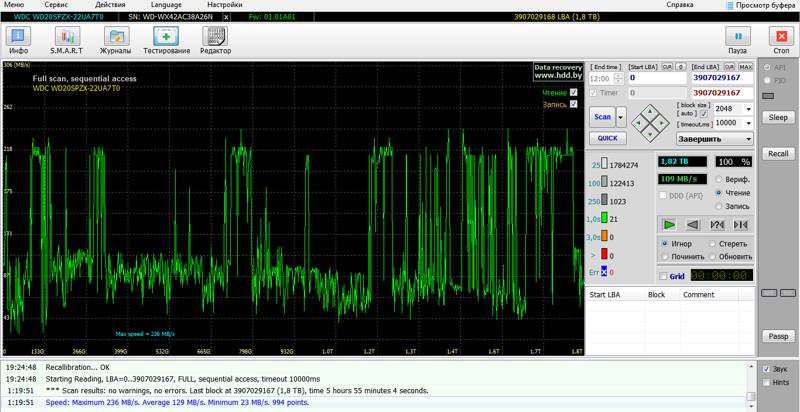Click the blue Err block indicator
This screenshot has width=800, height=412.
click(x=604, y=271)
